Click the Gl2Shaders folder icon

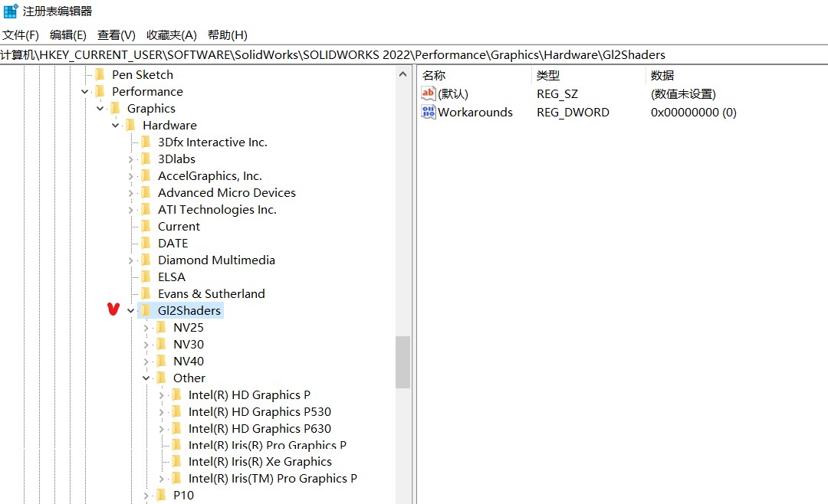[146, 310]
